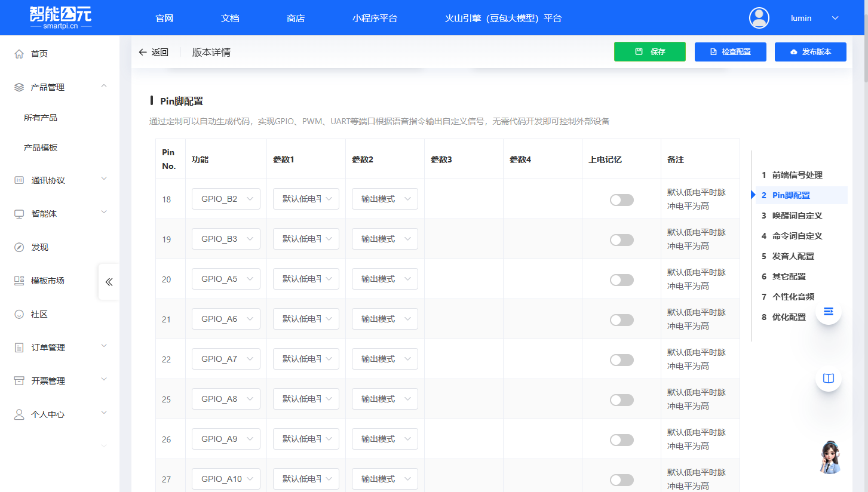
Task: Open the user avatar icon in top bar
Action: [x=759, y=18]
